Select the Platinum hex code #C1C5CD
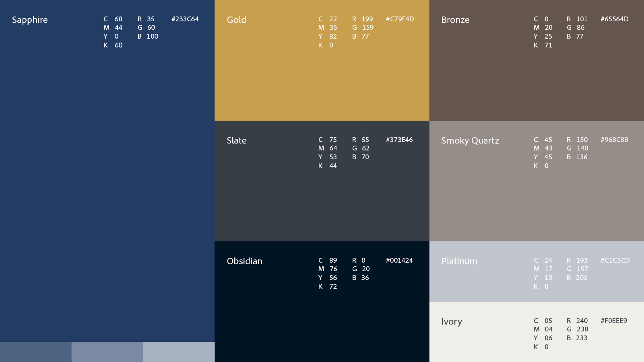 pos(615,260)
